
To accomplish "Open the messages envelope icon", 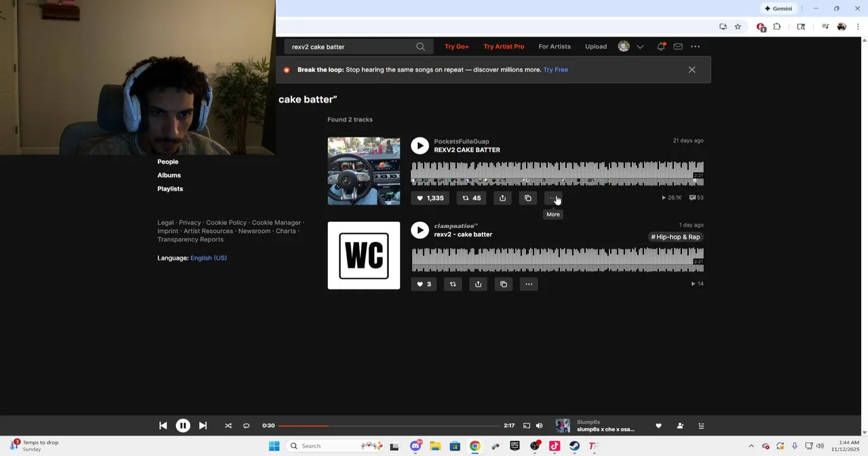I will click(x=678, y=46).
